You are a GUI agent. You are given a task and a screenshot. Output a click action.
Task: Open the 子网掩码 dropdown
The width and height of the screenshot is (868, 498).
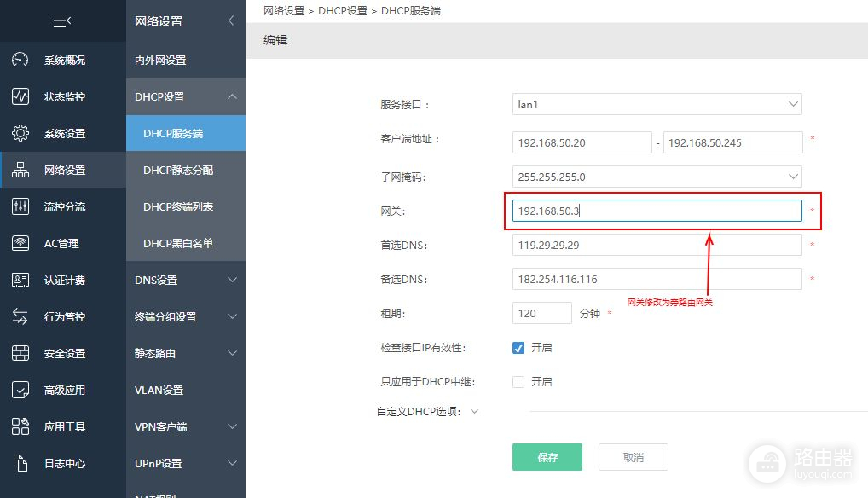click(x=657, y=177)
